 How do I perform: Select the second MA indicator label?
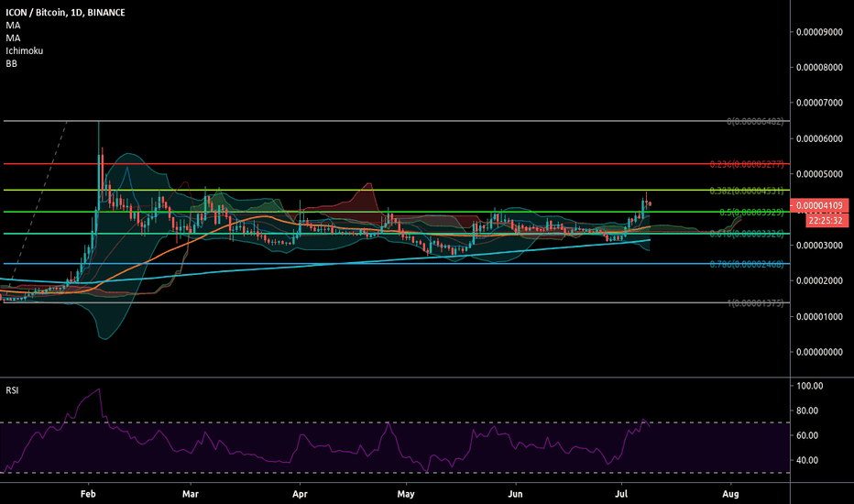pyautogui.click(x=13, y=38)
